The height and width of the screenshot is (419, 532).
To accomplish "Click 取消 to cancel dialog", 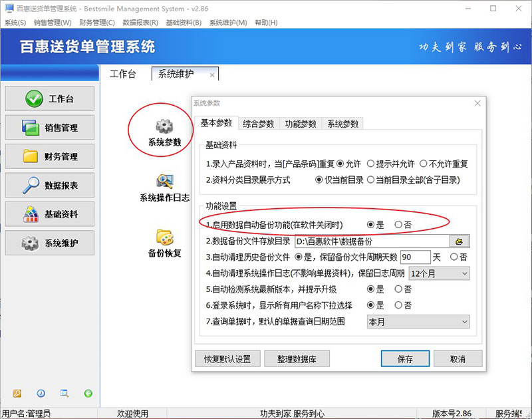I will [458, 358].
